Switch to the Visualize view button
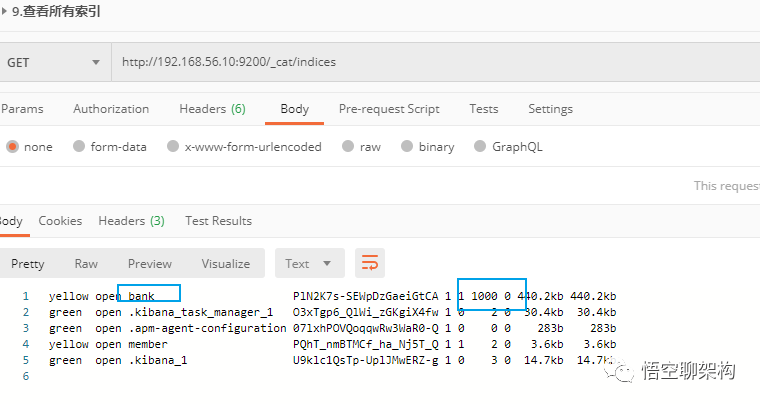760x404 pixels. [225, 264]
